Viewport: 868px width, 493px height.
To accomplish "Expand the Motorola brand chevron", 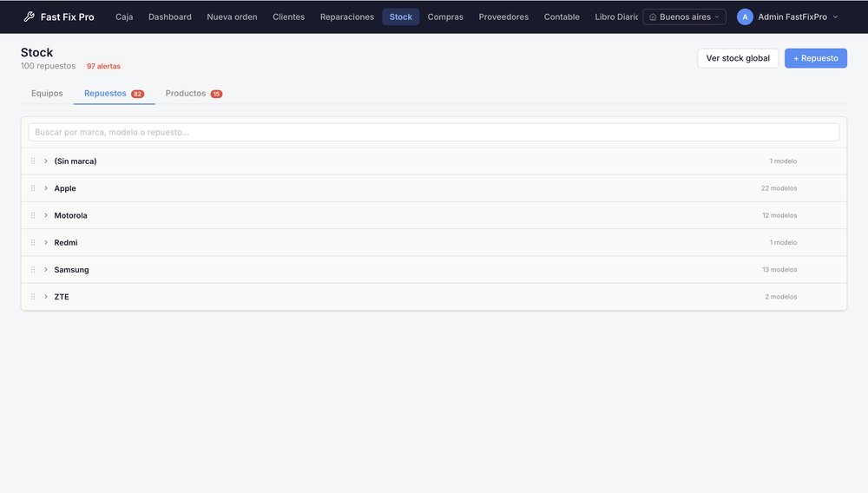I will point(46,215).
